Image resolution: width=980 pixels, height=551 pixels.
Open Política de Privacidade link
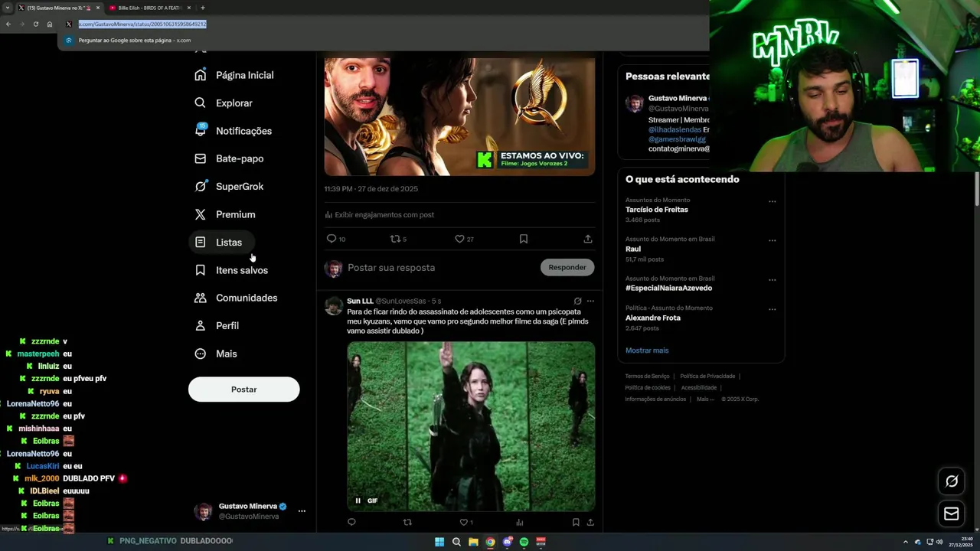click(x=707, y=376)
